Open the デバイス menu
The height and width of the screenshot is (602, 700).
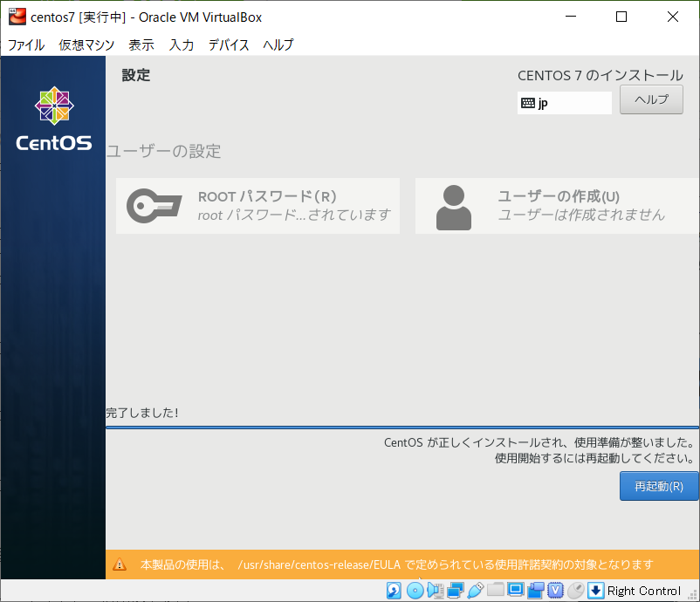pyautogui.click(x=229, y=45)
